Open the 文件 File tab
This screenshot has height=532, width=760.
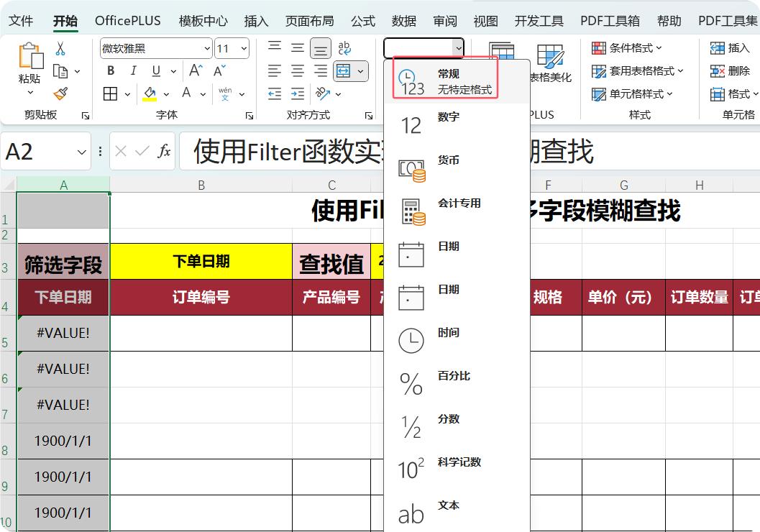pyautogui.click(x=21, y=21)
